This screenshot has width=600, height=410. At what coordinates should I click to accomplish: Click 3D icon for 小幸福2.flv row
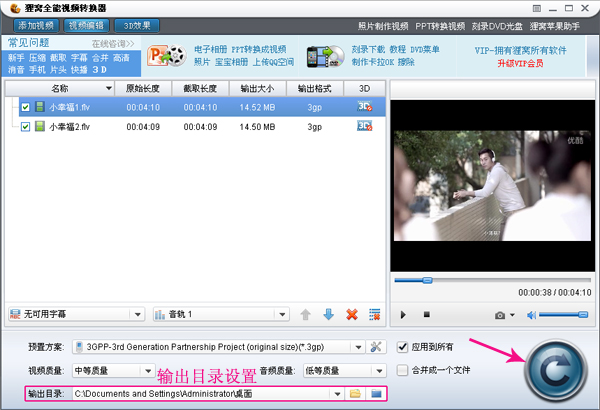pyautogui.click(x=364, y=126)
